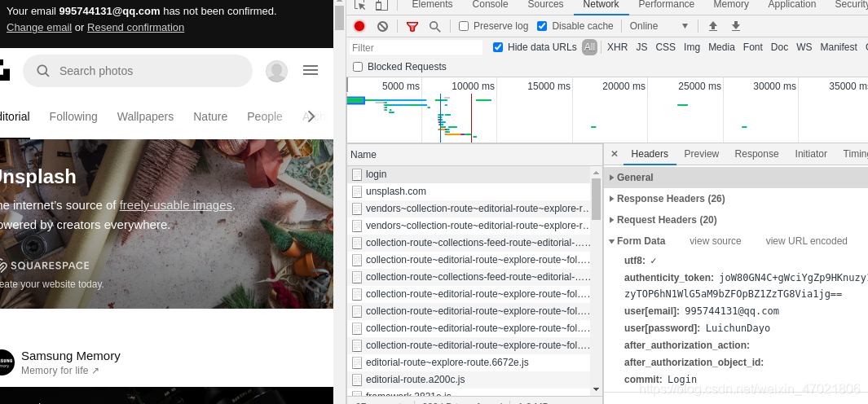Image resolution: width=868 pixels, height=404 pixels.
Task: Select the login request file icon
Action: [x=357, y=174]
